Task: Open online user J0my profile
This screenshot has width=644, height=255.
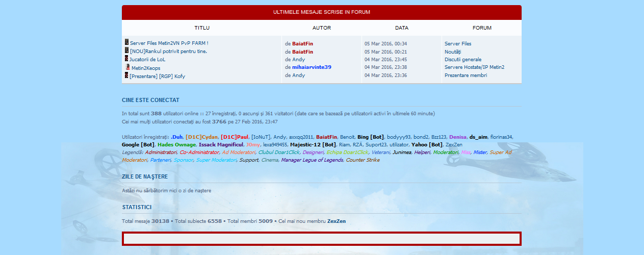Action: 253,145
